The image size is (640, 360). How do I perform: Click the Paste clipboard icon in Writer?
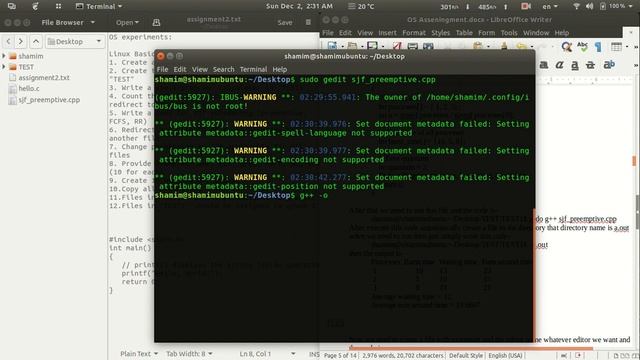[x=478, y=46]
